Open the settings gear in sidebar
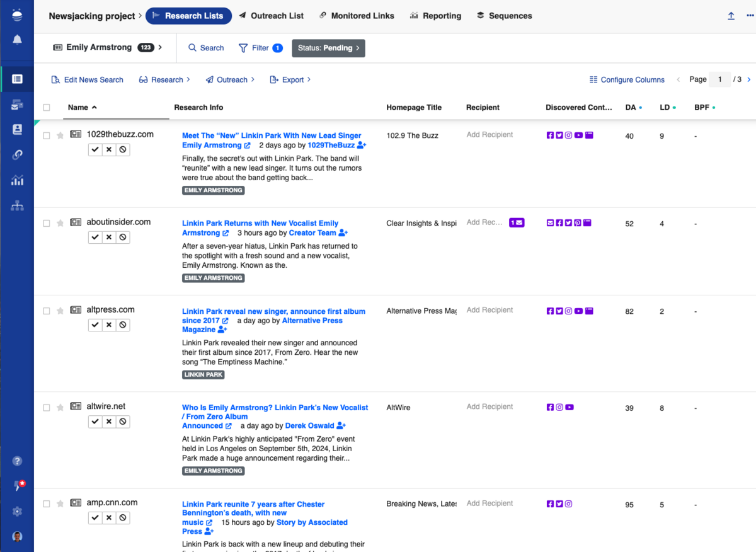 17,511
